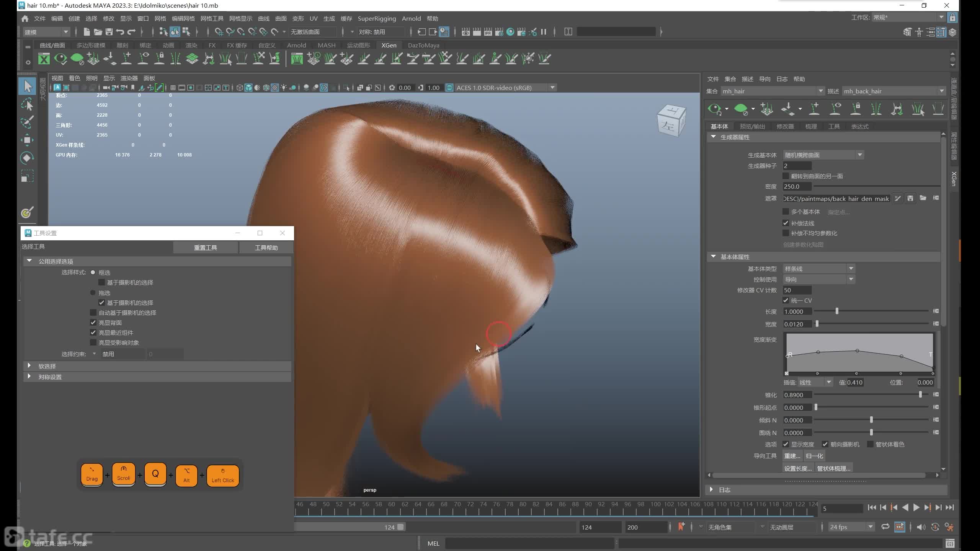
Task: Click the XGen panel eye preview icon
Action: point(715,109)
